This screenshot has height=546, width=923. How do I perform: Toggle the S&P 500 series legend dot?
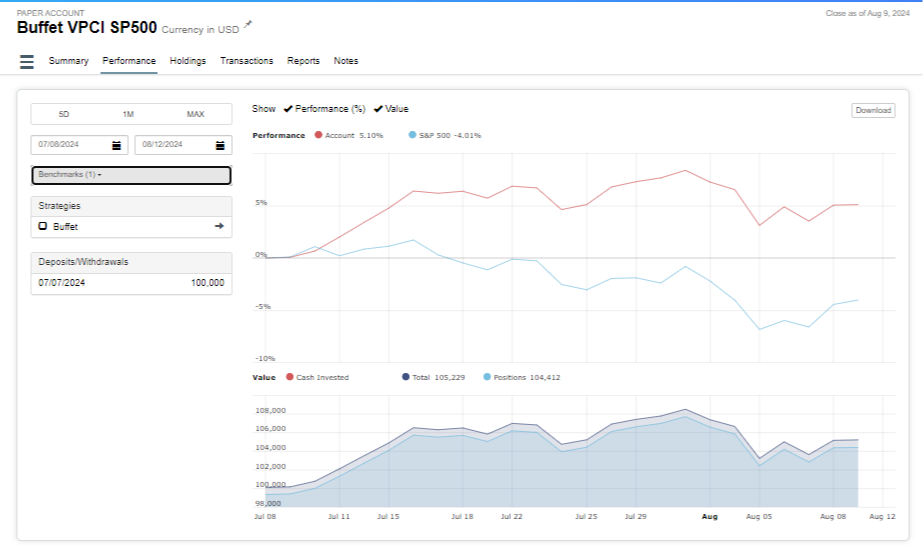pos(413,135)
